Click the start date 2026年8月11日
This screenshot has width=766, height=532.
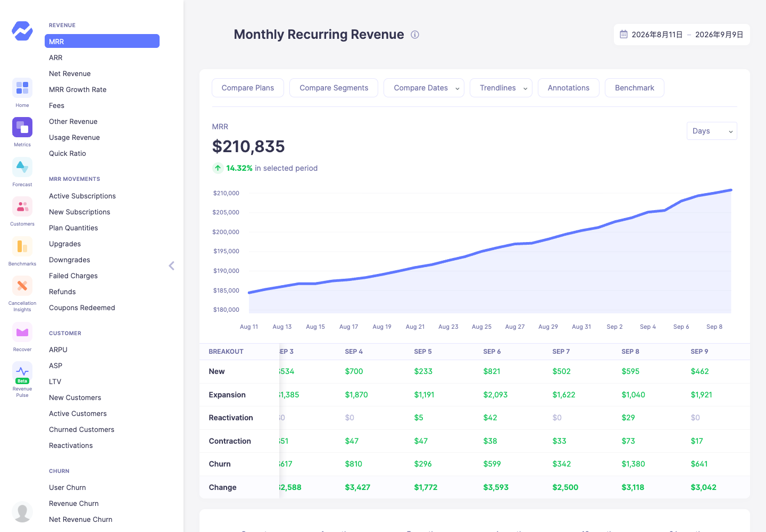pos(657,35)
